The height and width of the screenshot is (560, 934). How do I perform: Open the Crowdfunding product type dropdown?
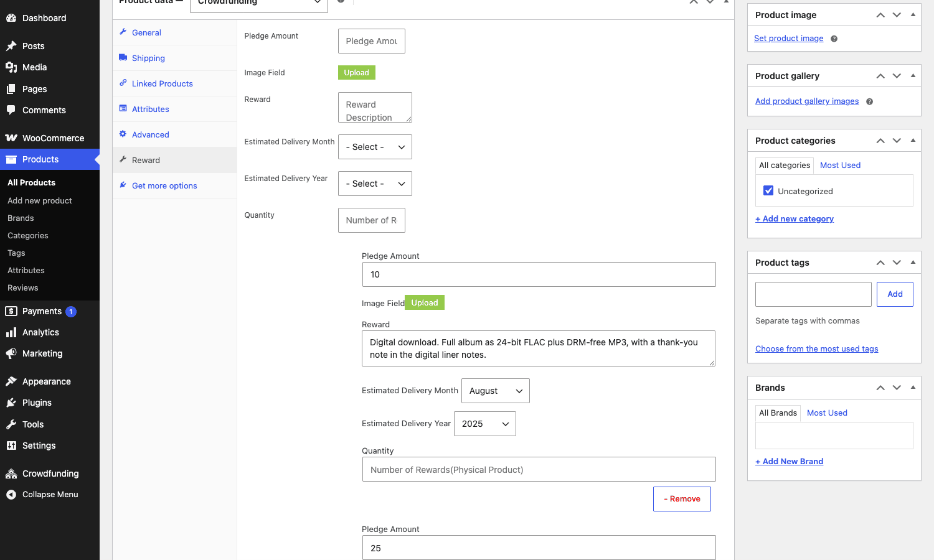click(x=259, y=5)
